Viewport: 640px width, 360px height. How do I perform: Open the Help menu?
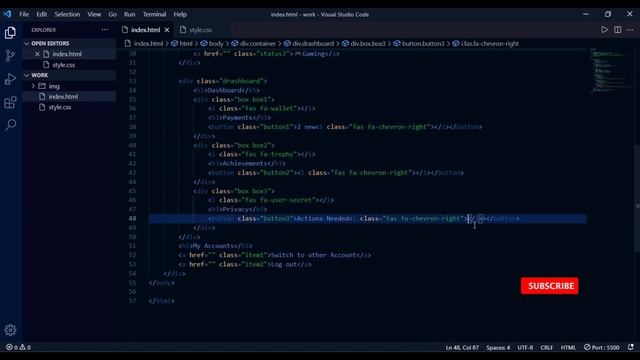[x=180, y=14]
